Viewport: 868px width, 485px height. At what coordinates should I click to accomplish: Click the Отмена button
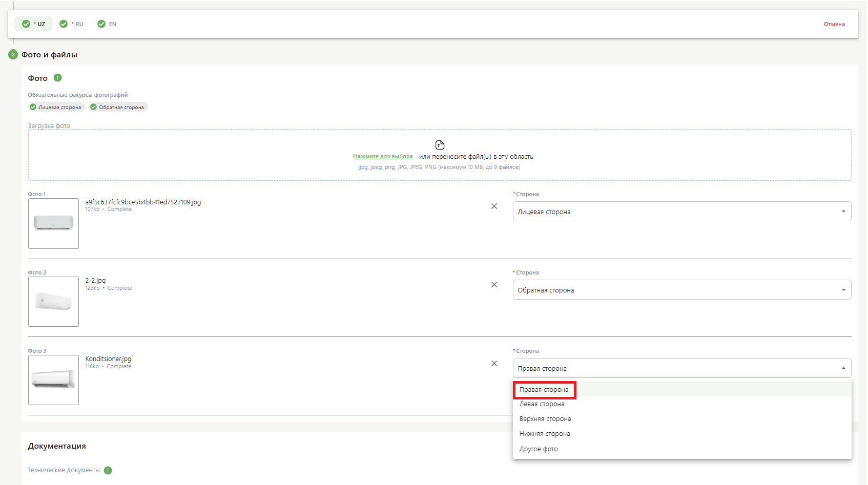coord(834,24)
